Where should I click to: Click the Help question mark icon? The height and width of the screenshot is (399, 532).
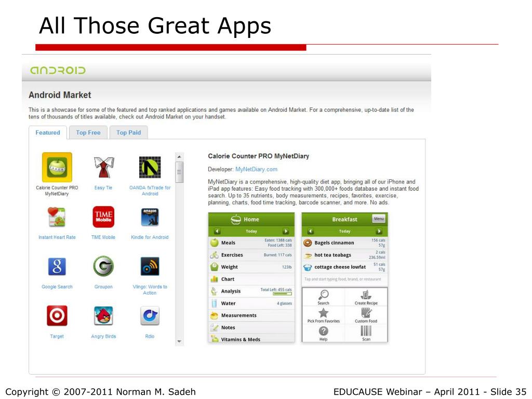(323, 331)
